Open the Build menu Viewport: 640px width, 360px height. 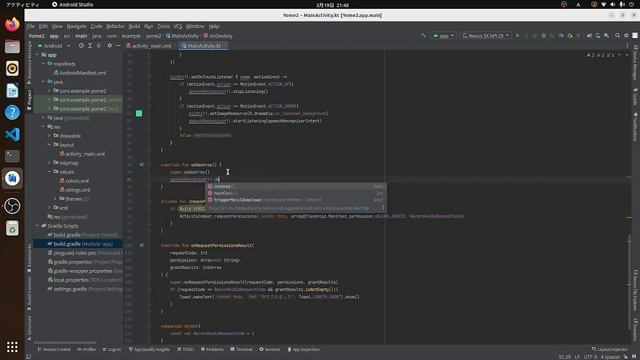[x=134, y=26]
